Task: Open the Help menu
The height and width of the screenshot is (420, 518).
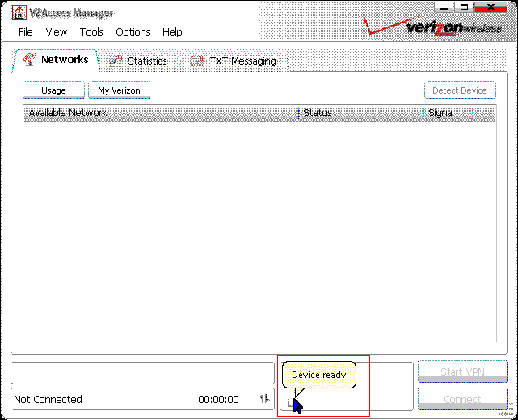Action: point(172,32)
